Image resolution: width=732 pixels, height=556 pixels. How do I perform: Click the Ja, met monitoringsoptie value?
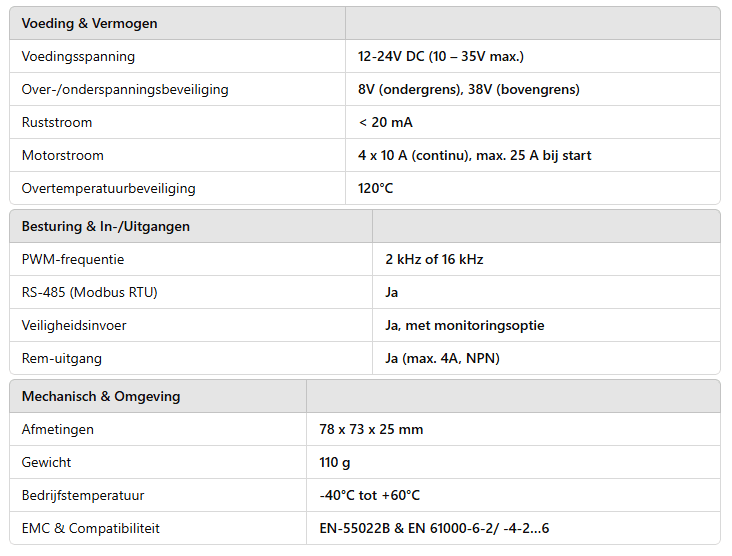[x=465, y=325]
